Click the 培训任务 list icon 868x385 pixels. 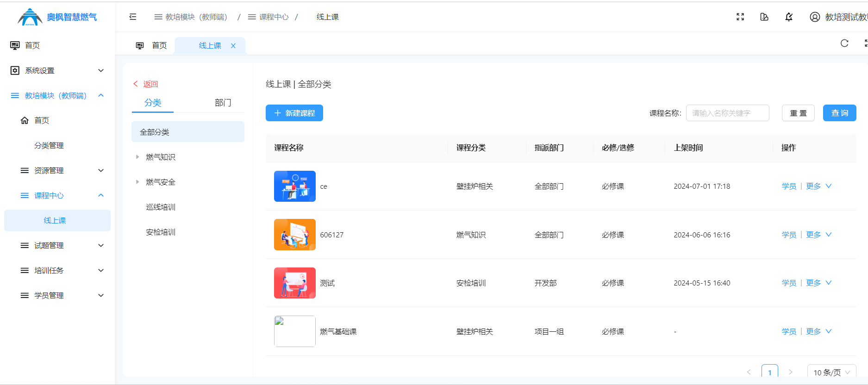[x=25, y=270]
